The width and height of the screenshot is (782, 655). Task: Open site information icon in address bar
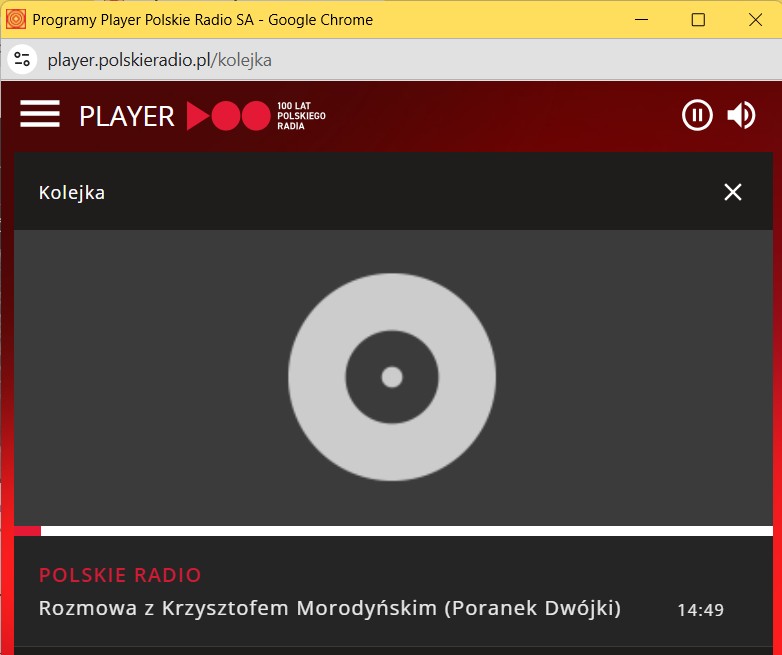click(x=22, y=60)
